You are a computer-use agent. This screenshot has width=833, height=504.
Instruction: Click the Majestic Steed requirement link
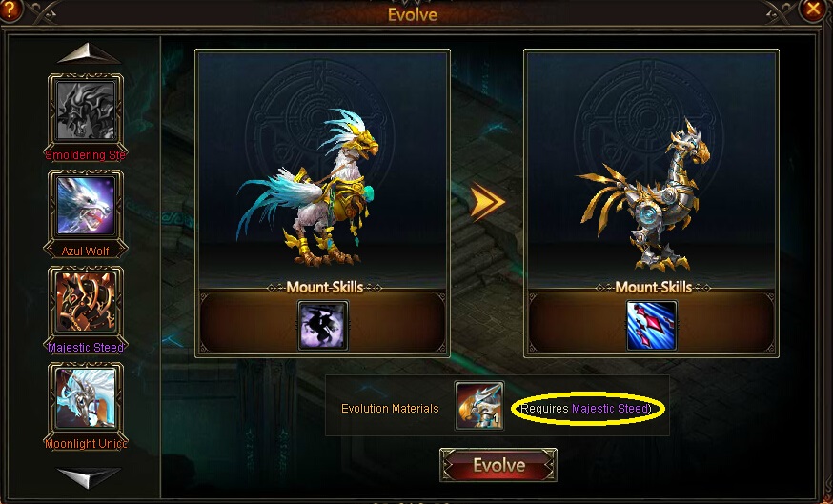tap(610, 409)
